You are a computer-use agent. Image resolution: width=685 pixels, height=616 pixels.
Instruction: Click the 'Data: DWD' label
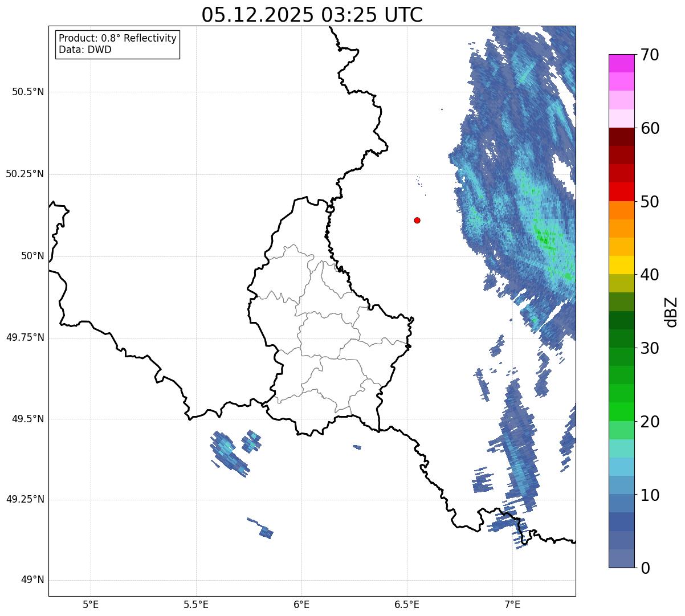(x=85, y=50)
